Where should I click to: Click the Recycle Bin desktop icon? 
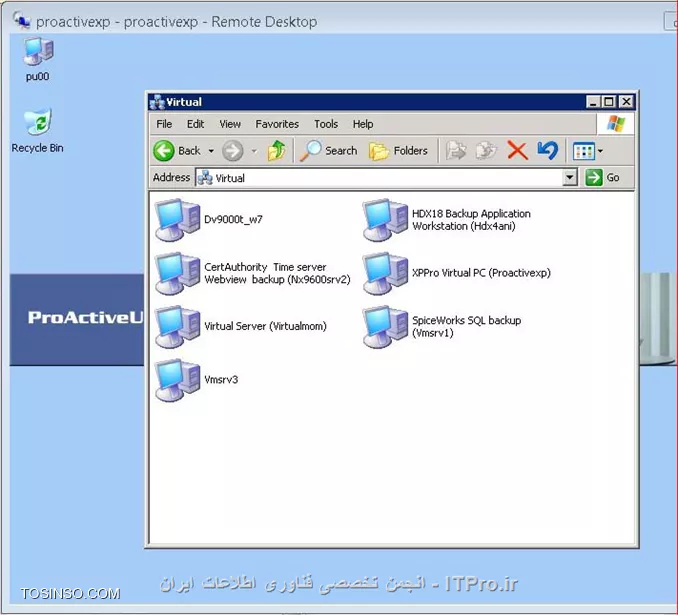(x=38, y=121)
